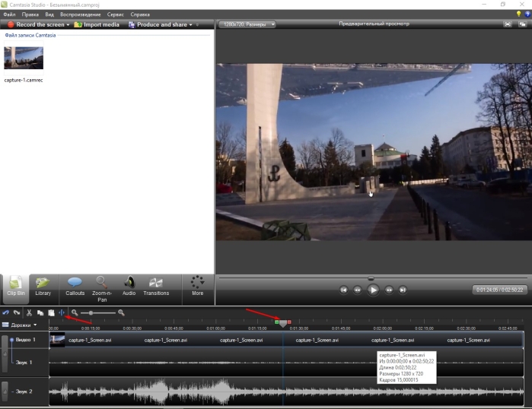The height and width of the screenshot is (409, 532).
Task: Expand Record the screen dropdown arrow
Action: (x=68, y=25)
